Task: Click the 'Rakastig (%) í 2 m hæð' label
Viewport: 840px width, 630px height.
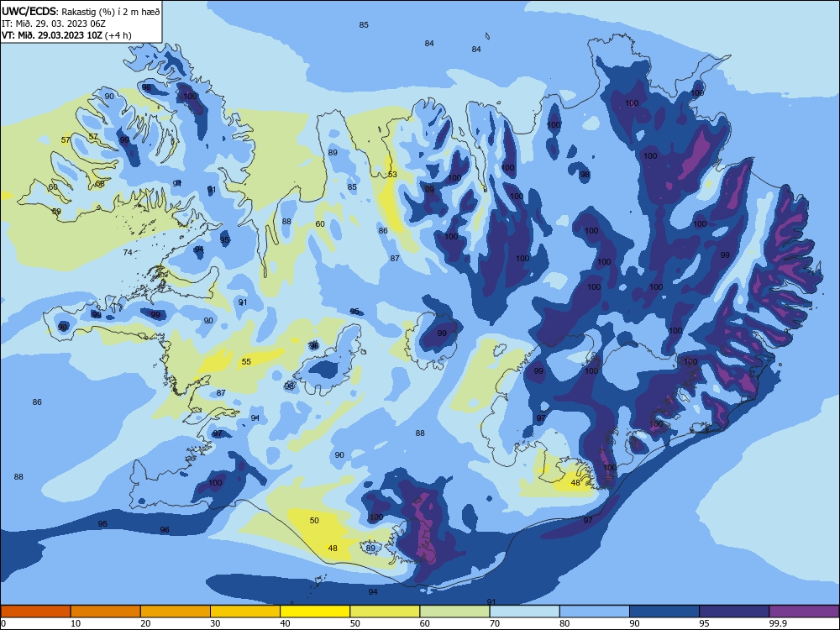Action: pyautogui.click(x=111, y=11)
